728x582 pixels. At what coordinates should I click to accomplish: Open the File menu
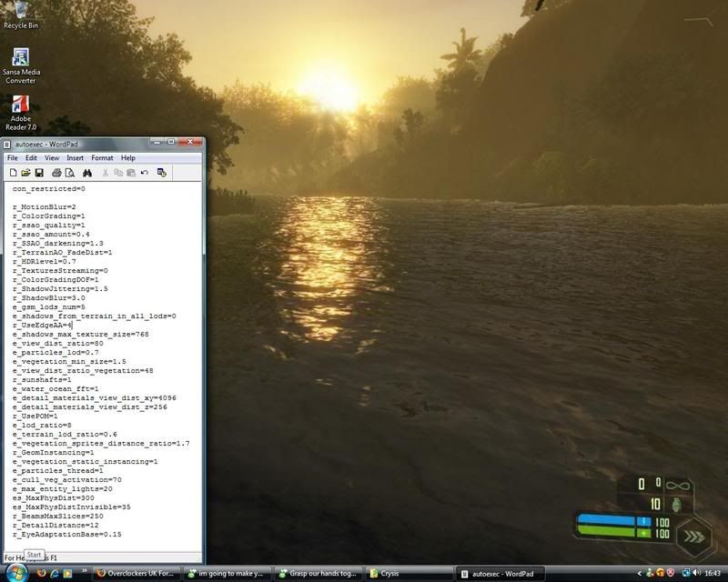[x=13, y=158]
